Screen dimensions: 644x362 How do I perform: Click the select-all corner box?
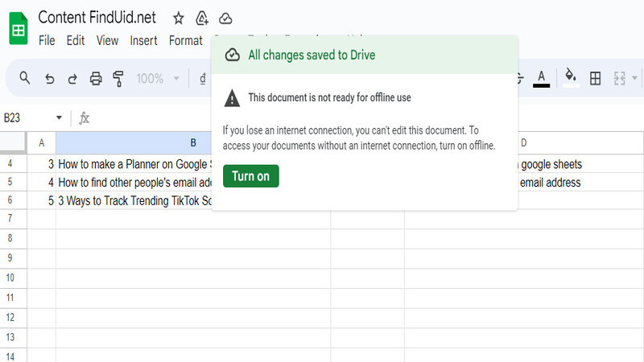tap(13, 142)
